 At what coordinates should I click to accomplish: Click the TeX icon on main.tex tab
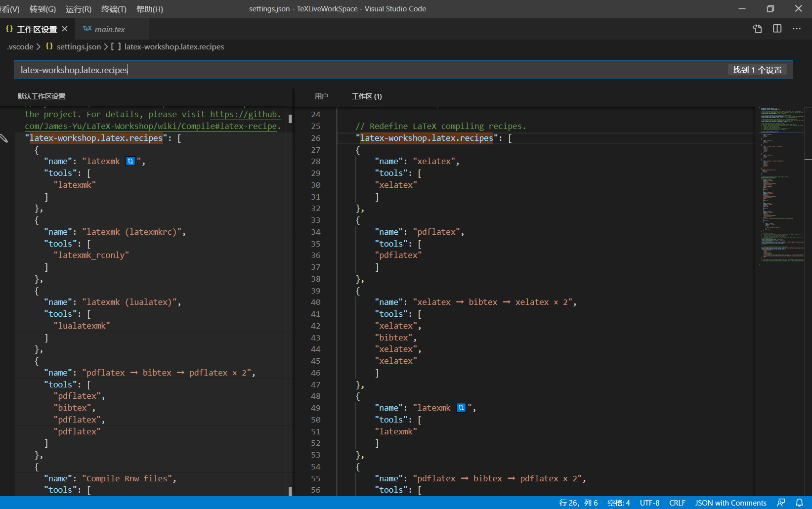click(x=87, y=29)
